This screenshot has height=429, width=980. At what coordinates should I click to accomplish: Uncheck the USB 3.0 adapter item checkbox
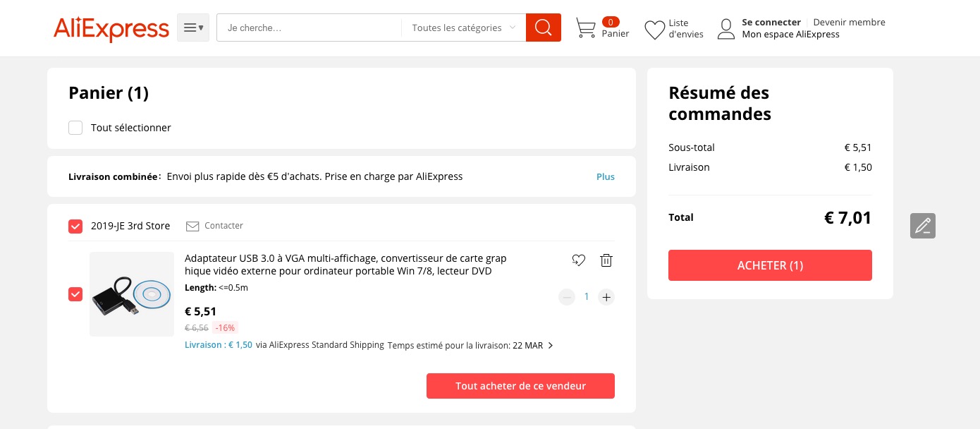tap(75, 294)
